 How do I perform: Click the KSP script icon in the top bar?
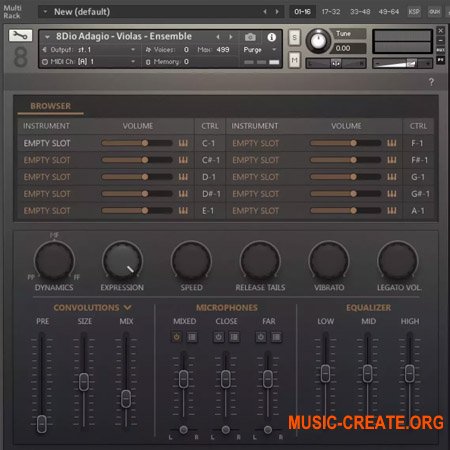(x=414, y=12)
